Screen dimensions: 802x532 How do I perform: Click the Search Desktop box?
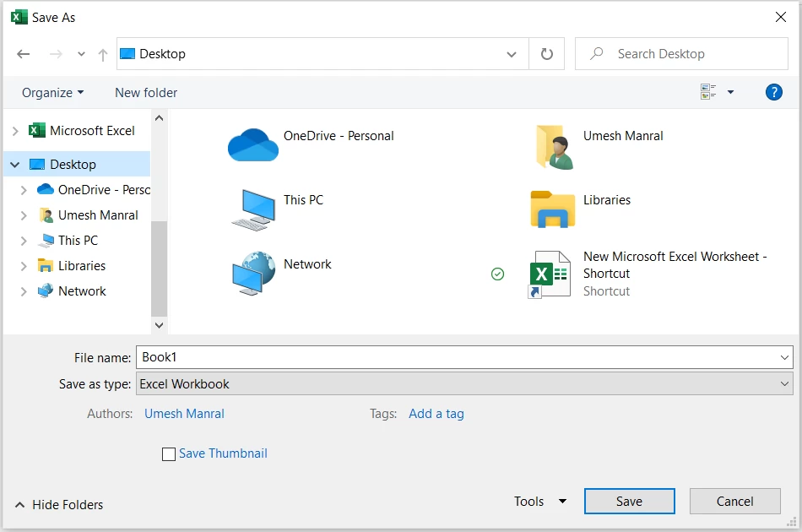681,54
